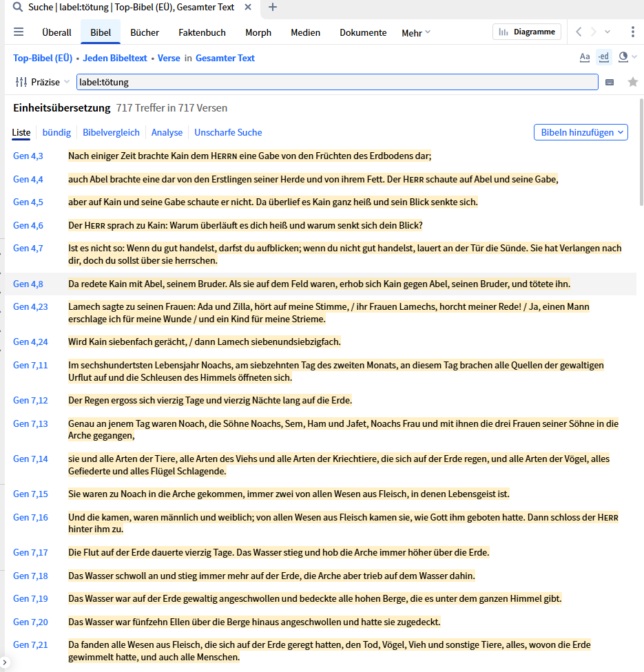Switch to the Faktenbuch tab
Viewport: 644px width, 672px height.
point(202,32)
